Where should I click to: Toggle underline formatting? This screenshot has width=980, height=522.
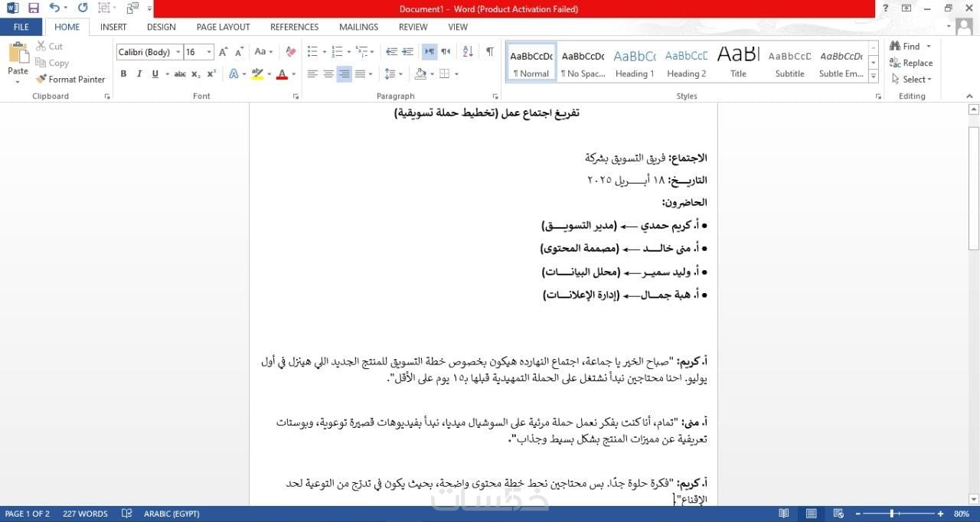(155, 74)
